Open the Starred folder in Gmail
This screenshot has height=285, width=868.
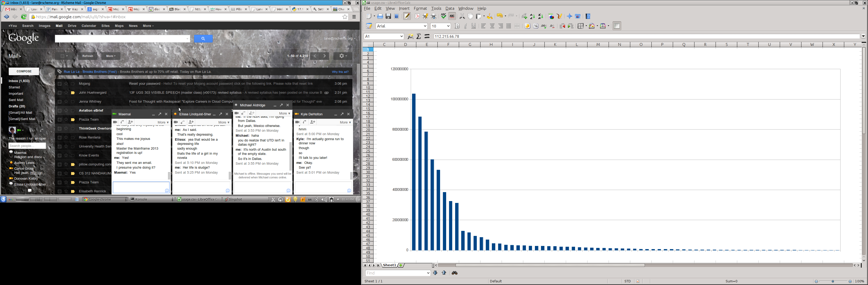(x=14, y=88)
